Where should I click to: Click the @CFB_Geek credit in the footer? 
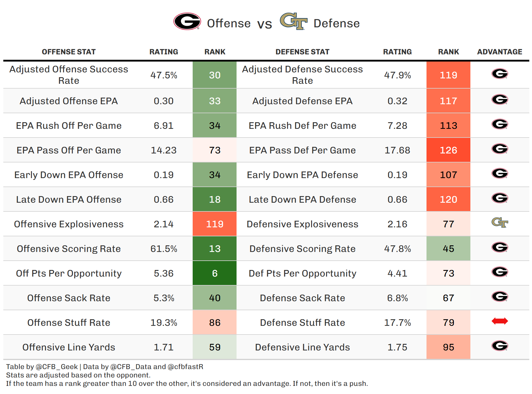(x=57, y=367)
